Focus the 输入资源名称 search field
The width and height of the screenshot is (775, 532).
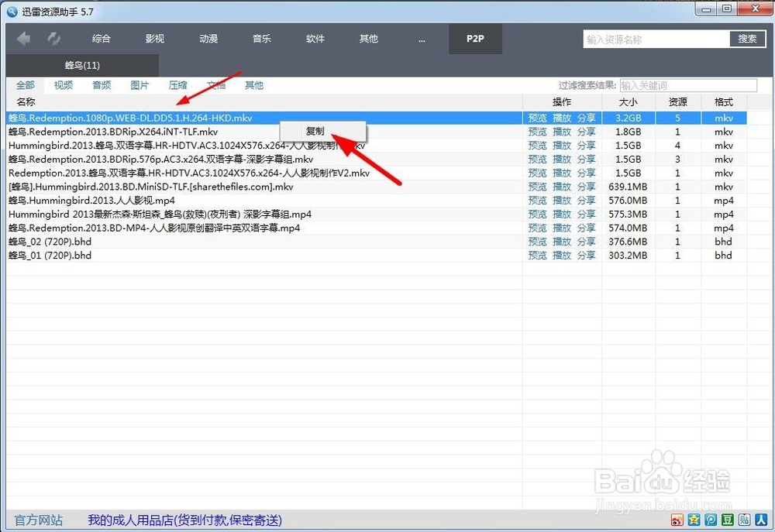656,39
